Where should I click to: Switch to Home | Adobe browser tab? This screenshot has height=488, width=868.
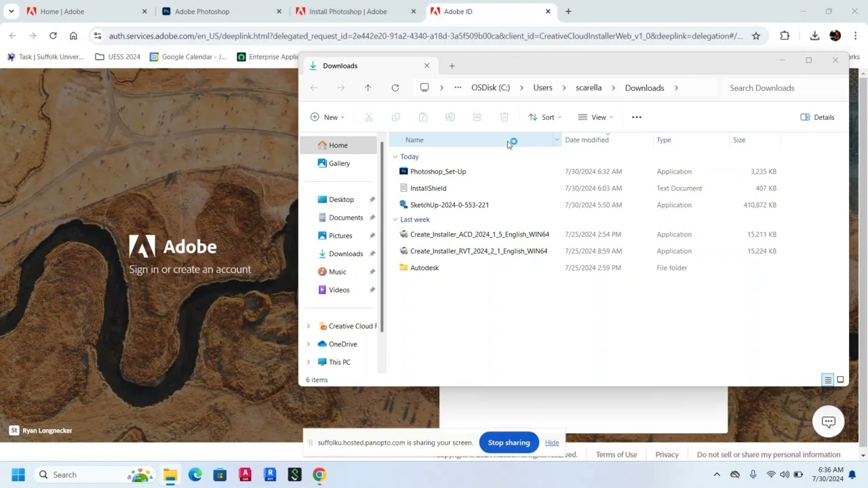pyautogui.click(x=87, y=12)
